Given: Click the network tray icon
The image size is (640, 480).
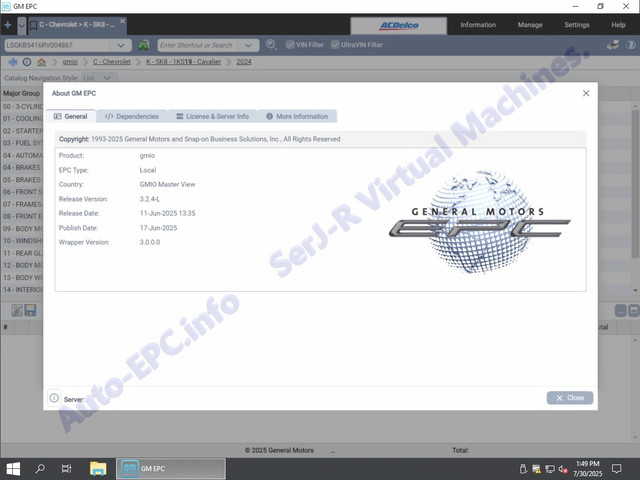Looking at the screenshot, I should pos(550,469).
